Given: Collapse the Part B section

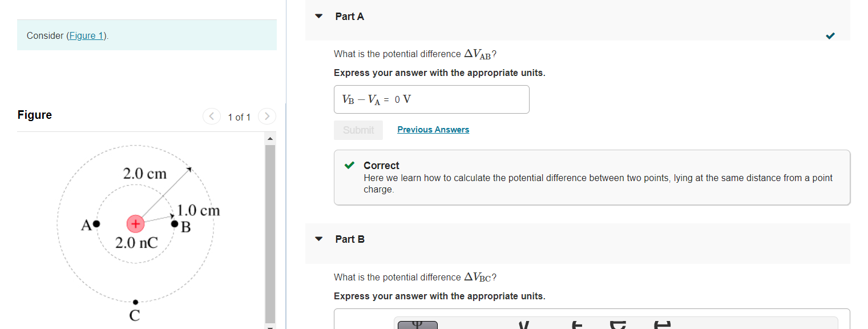Looking at the screenshot, I should [x=318, y=239].
